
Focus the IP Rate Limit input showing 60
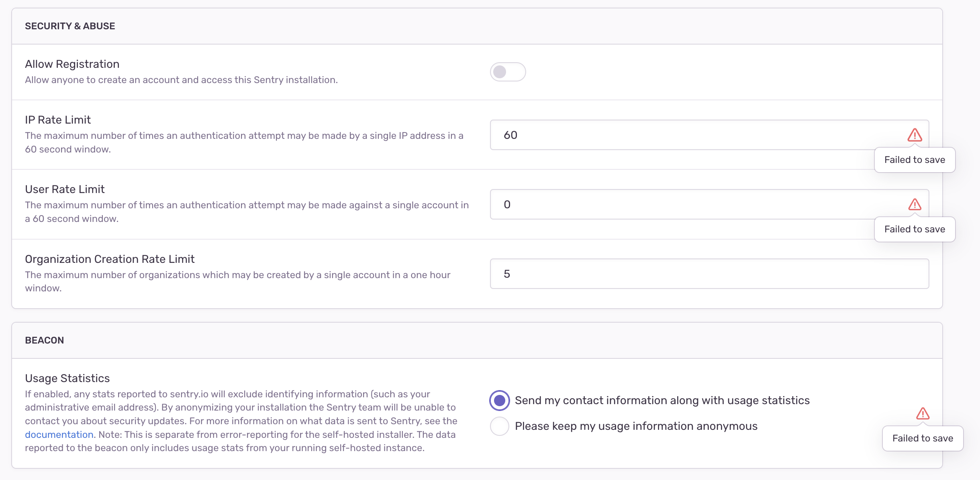[709, 135]
